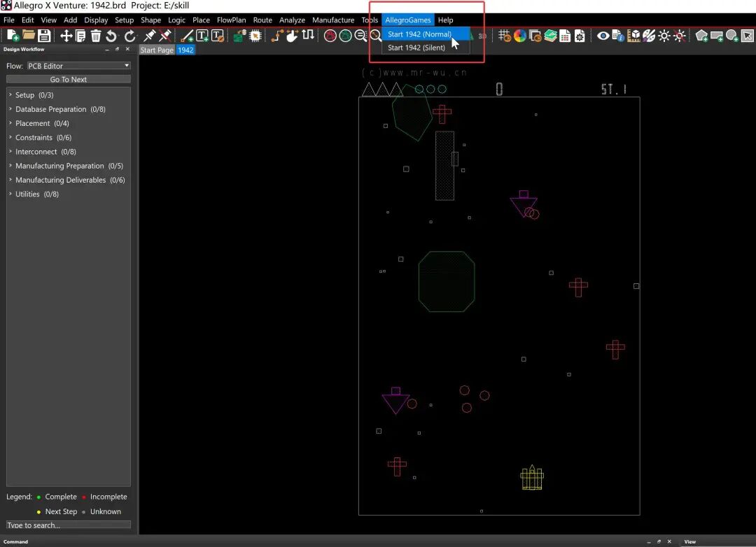Click the New file icon in toolbar
Viewport: 756px width, 547px height.
[x=13, y=36]
